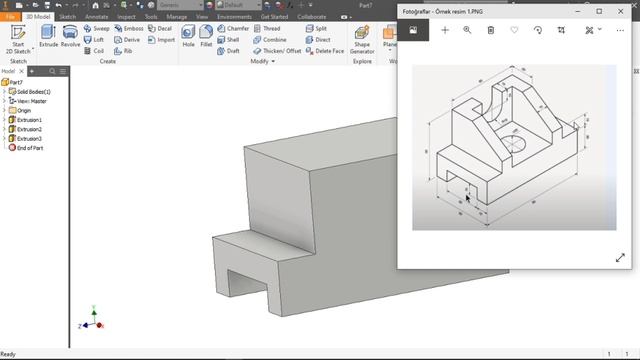Select the Chamfer tool
This screenshot has width=640, height=360.
pos(233,29)
